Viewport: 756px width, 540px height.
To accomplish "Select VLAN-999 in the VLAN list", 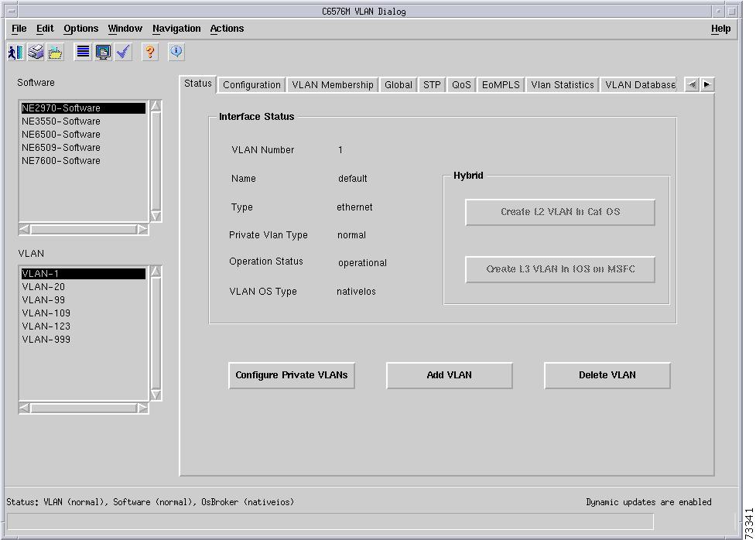I will [x=83, y=339].
